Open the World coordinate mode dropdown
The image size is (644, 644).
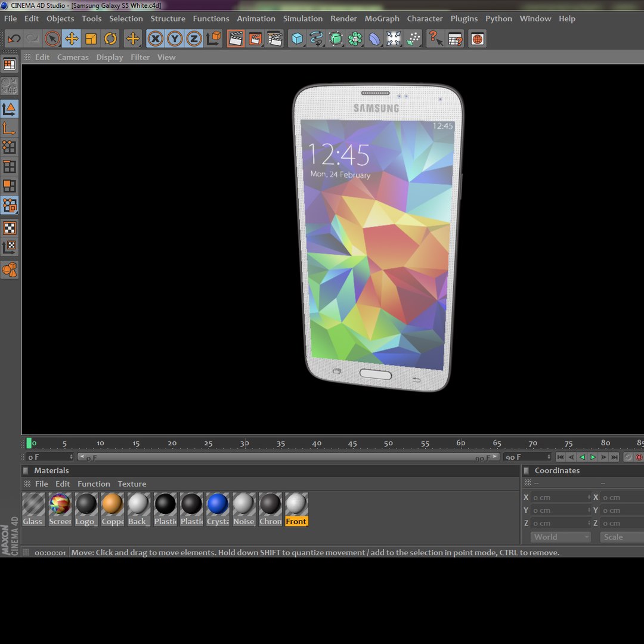(x=560, y=537)
